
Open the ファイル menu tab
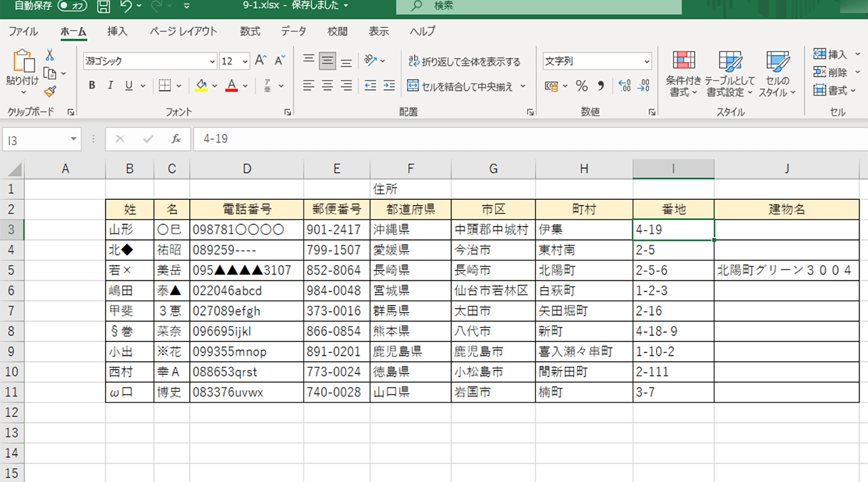[x=24, y=31]
